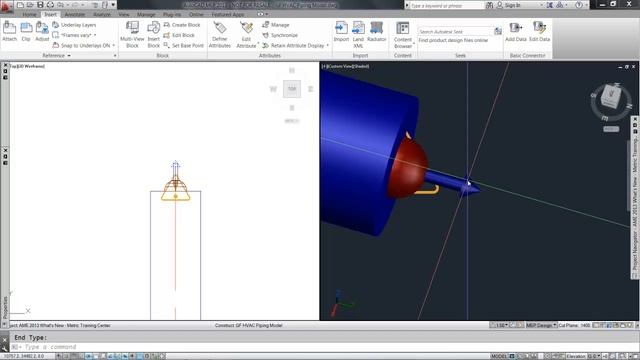Click the TOP face of the ViewCube

point(292,89)
